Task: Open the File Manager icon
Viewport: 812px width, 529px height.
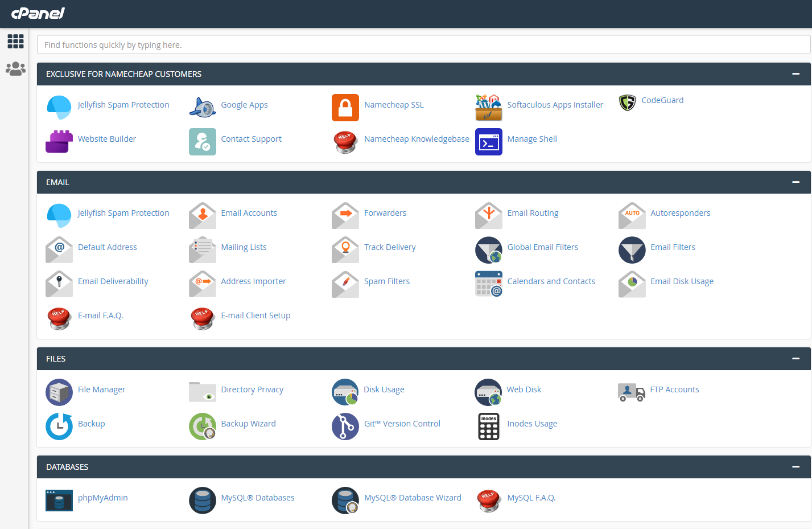Action: (x=59, y=392)
